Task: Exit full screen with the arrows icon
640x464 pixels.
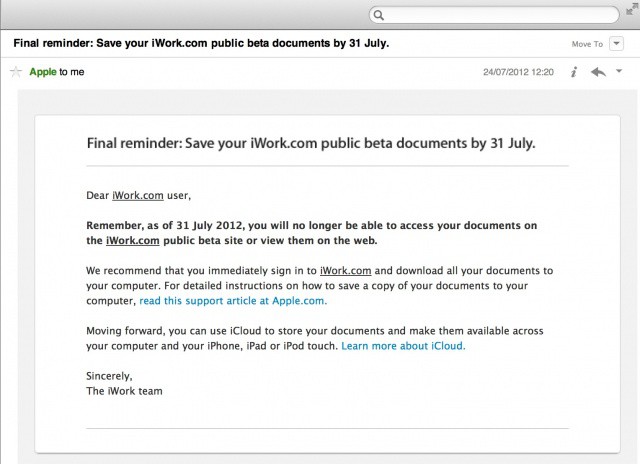Action: [631, 7]
